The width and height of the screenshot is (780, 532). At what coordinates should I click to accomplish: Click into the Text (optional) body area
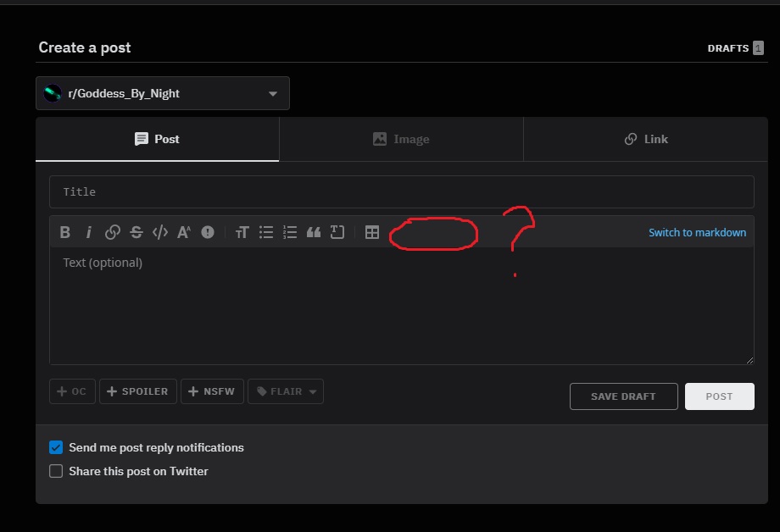401,305
